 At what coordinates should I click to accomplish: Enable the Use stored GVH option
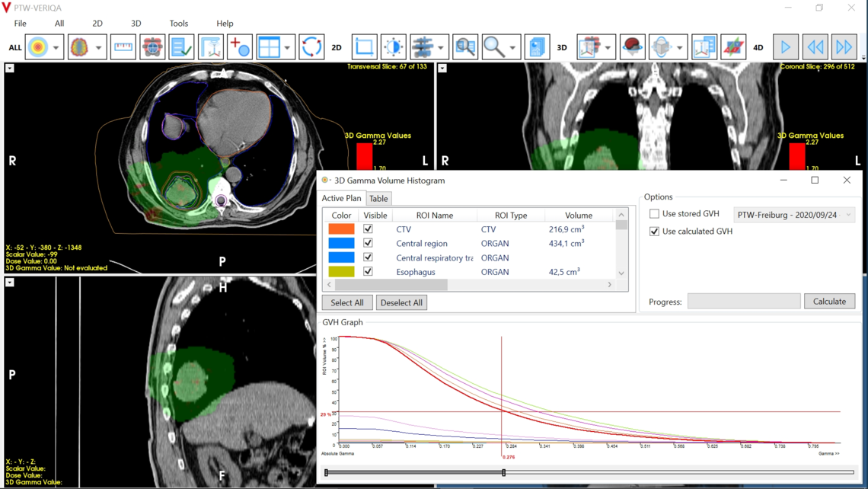pyautogui.click(x=653, y=213)
